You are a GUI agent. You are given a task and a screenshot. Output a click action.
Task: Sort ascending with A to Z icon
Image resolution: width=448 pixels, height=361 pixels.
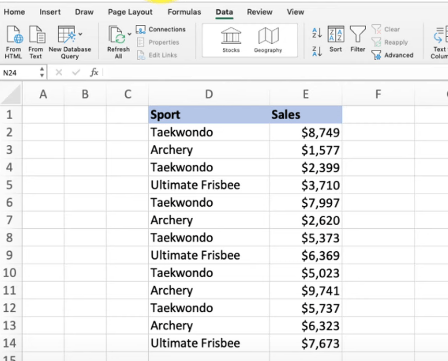coord(317,33)
